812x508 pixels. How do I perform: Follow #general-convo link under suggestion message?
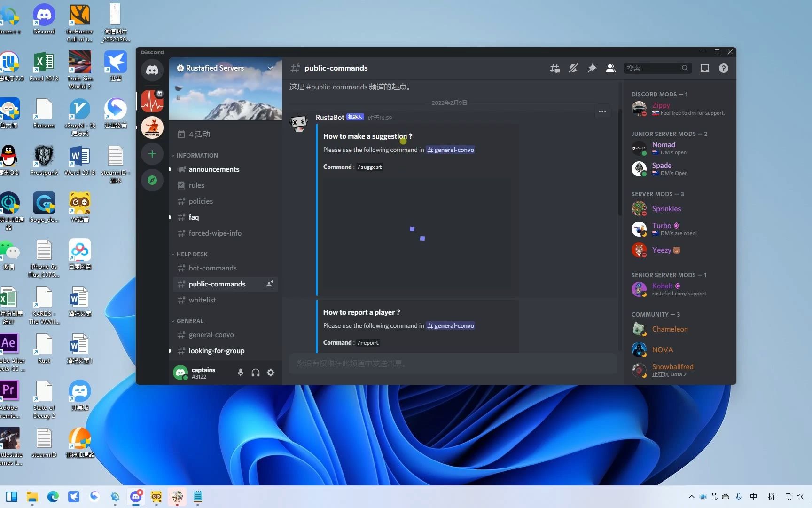pos(450,150)
